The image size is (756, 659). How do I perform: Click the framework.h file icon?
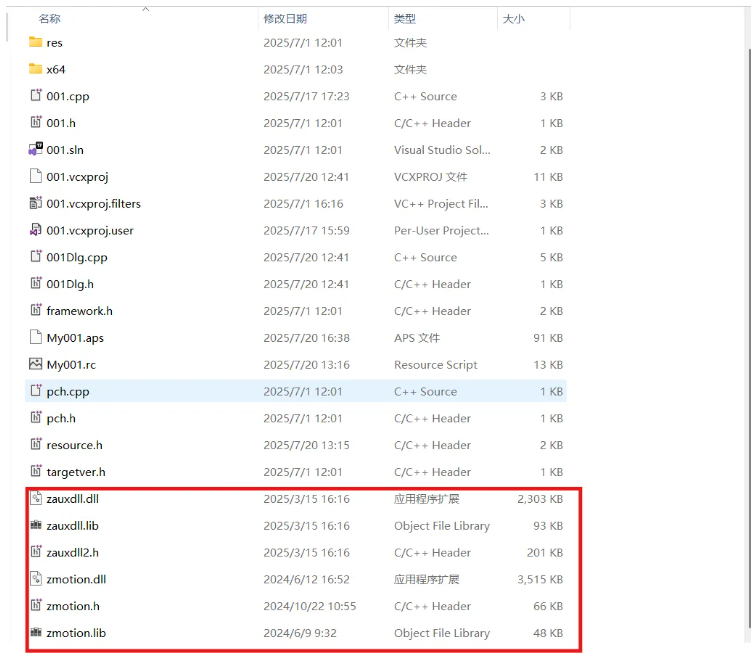(x=36, y=310)
